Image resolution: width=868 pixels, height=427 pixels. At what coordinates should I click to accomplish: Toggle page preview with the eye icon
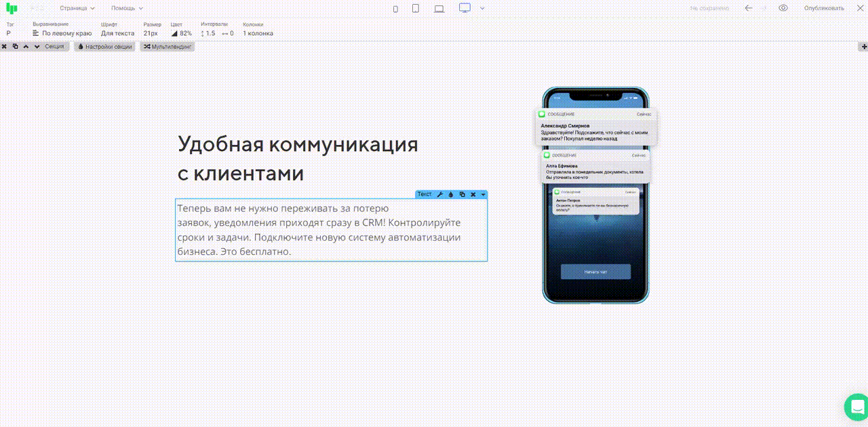[783, 8]
